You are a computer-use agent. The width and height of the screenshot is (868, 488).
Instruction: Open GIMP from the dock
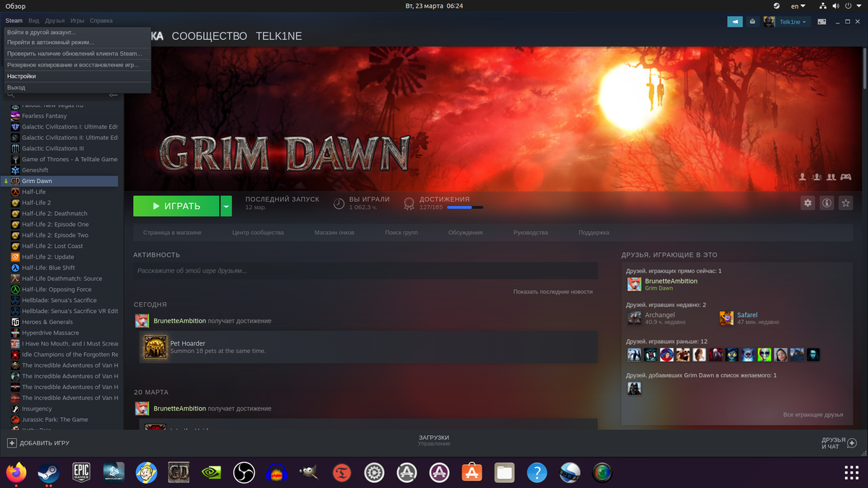tap(309, 472)
